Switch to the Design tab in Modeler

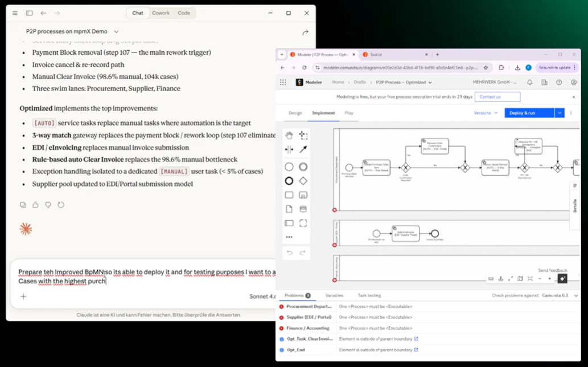click(295, 113)
